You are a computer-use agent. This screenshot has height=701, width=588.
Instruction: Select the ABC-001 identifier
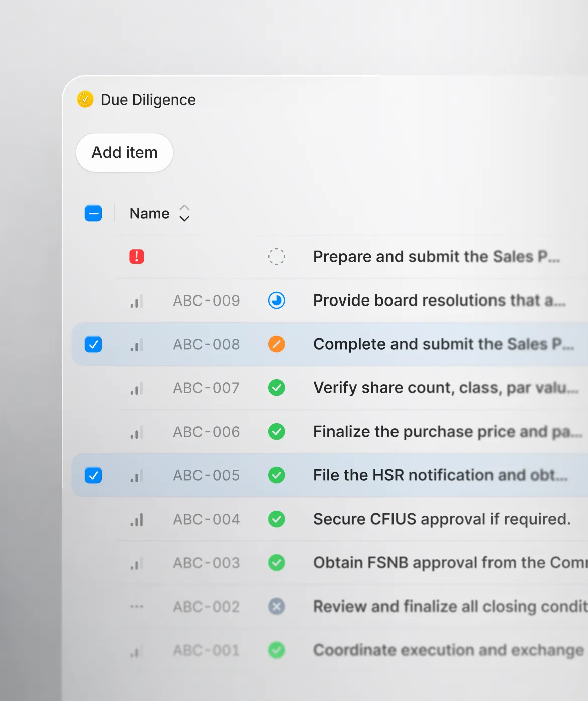pyautogui.click(x=207, y=650)
